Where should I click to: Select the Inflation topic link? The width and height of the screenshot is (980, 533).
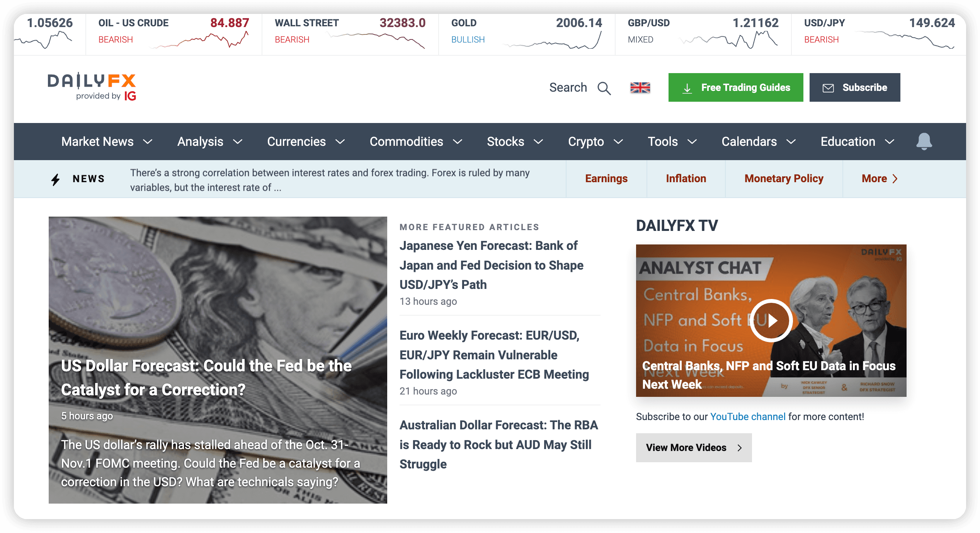click(686, 179)
